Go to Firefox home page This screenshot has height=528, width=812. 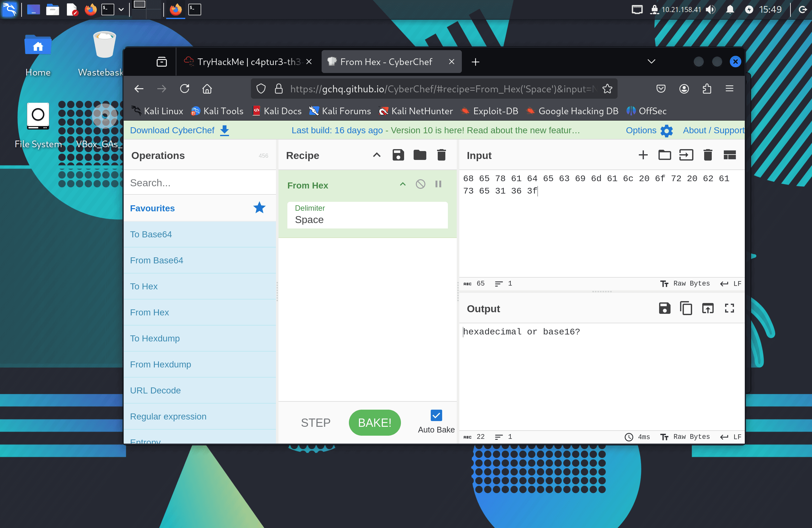207,89
